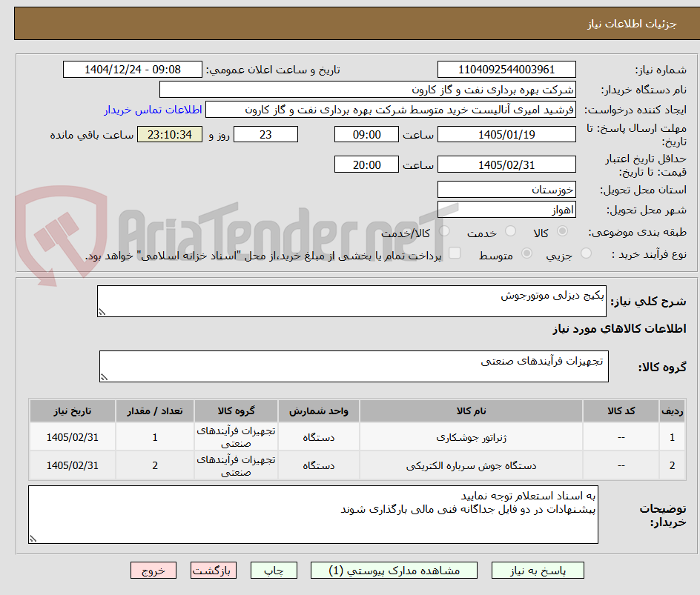
Task: Click the کد کالا column header
Action: pos(621,411)
